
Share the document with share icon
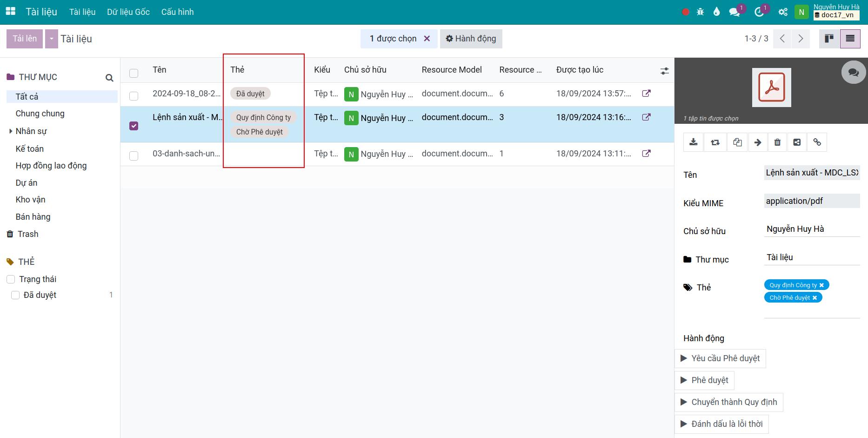tap(797, 142)
